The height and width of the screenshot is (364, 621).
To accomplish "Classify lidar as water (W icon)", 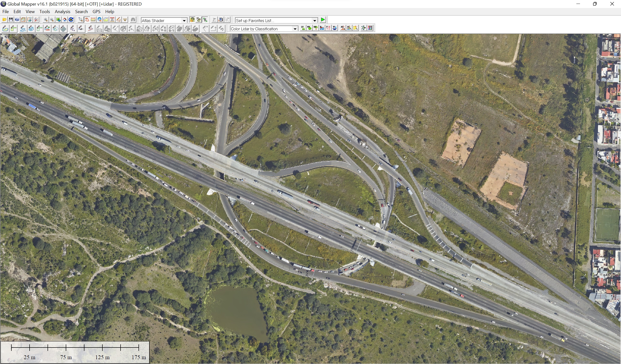I will (x=335, y=28).
